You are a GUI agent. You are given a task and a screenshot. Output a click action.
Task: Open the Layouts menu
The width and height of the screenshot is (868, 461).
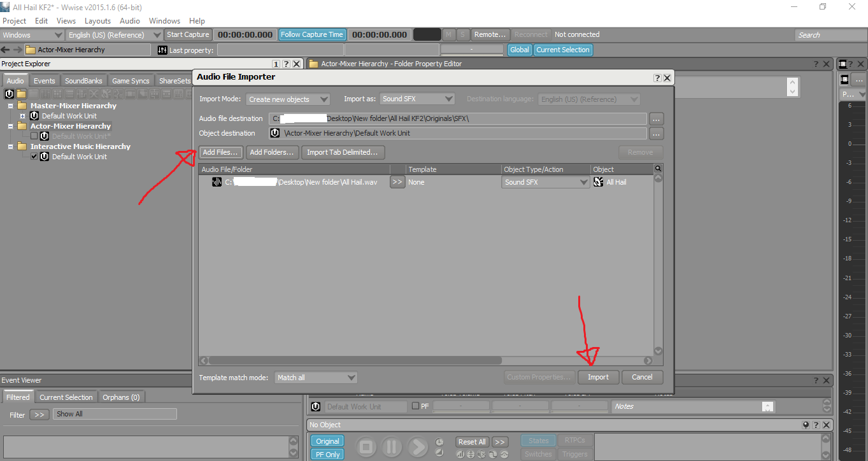[x=98, y=21]
